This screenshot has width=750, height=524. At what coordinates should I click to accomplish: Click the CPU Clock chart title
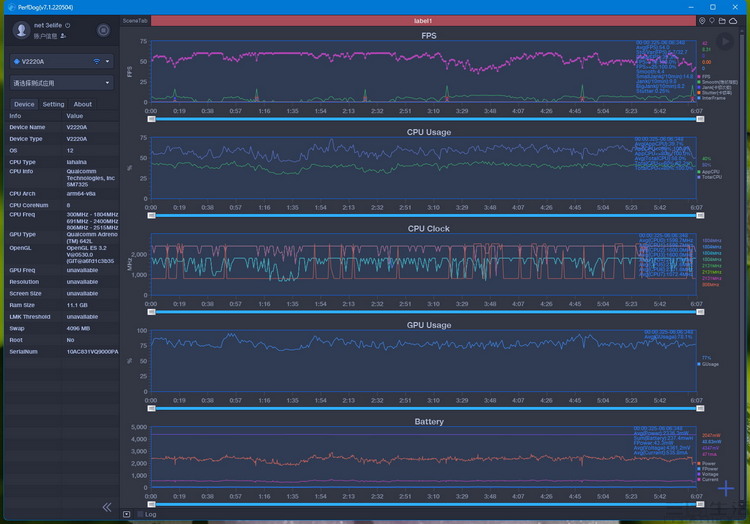pyautogui.click(x=429, y=229)
